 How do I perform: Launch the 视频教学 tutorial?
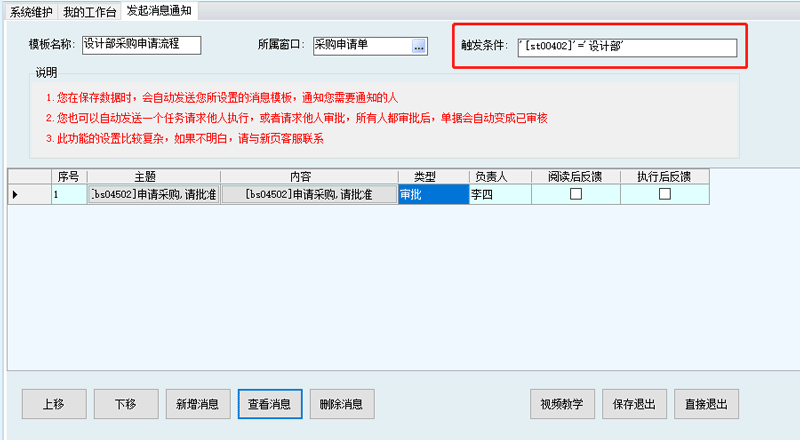[x=562, y=404]
